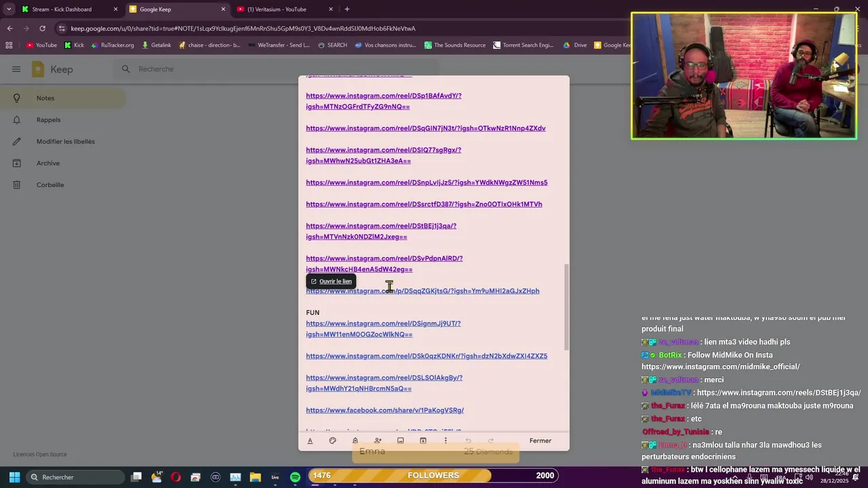868x488 pixels.
Task: Open the Torrent Search Engine bookmark
Action: (x=524, y=45)
